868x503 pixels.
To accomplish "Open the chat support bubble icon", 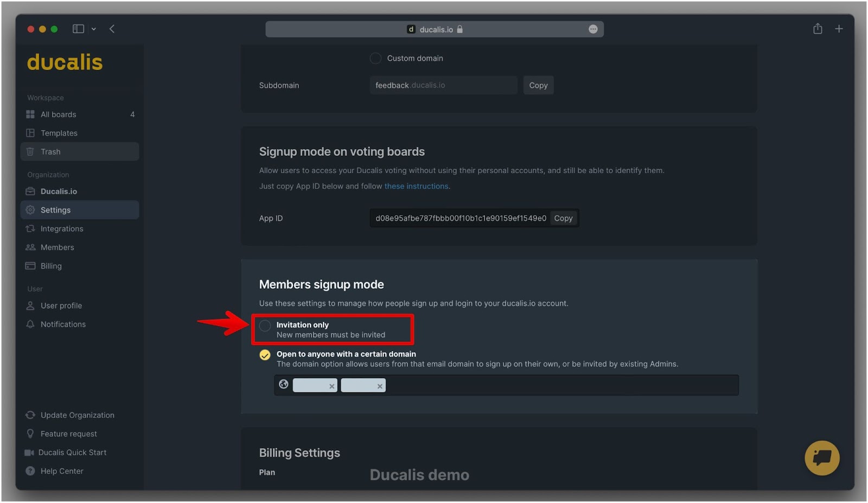I will [821, 457].
